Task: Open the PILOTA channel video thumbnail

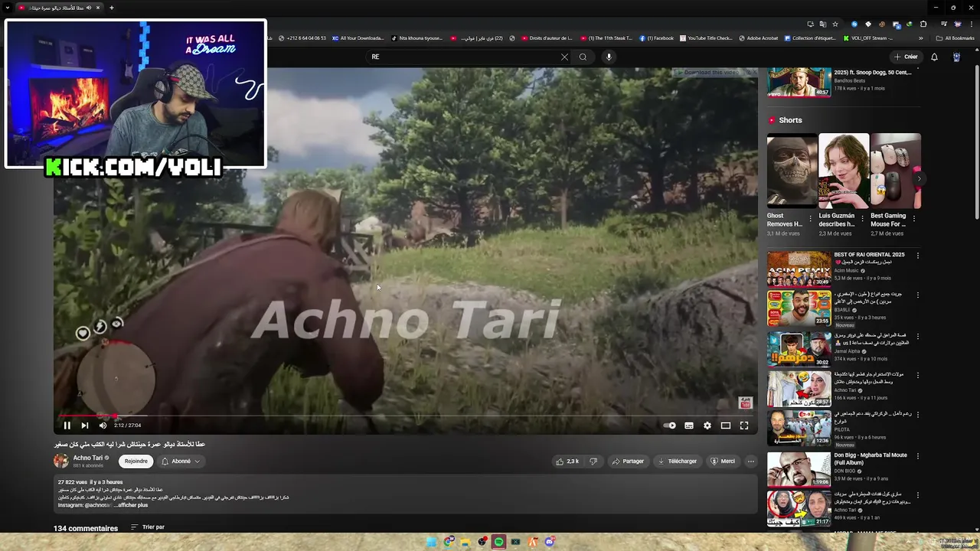Action: (799, 429)
